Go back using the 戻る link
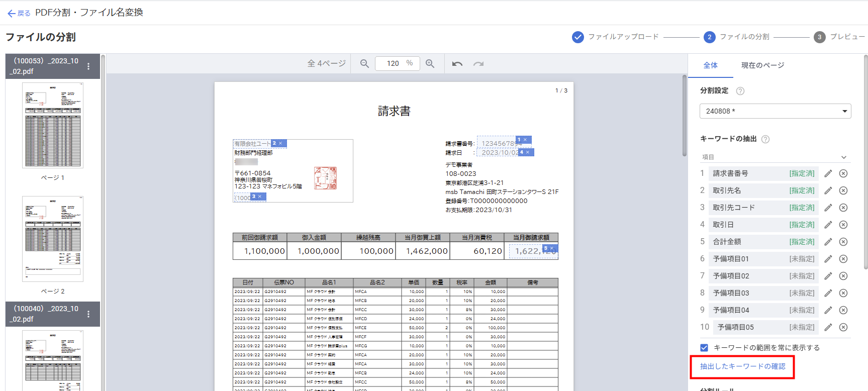This screenshot has width=868, height=391. click(19, 13)
